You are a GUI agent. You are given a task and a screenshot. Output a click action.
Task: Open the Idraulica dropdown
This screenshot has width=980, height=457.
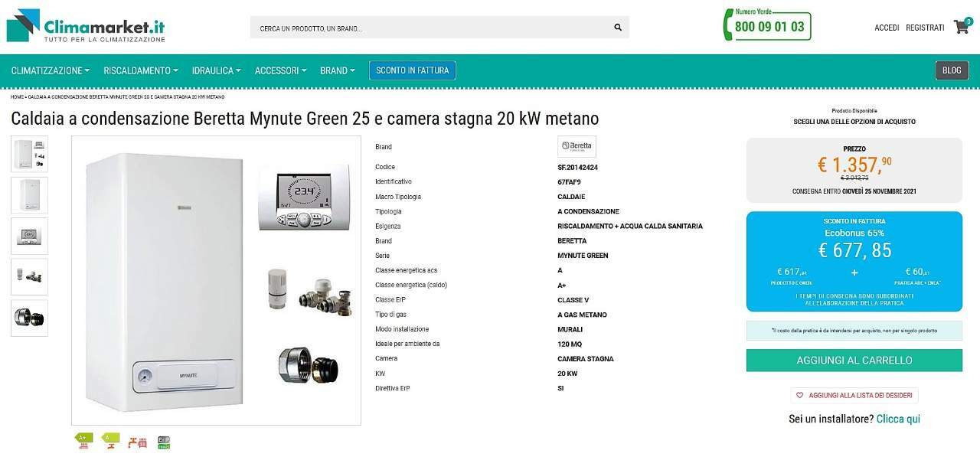[x=216, y=70]
